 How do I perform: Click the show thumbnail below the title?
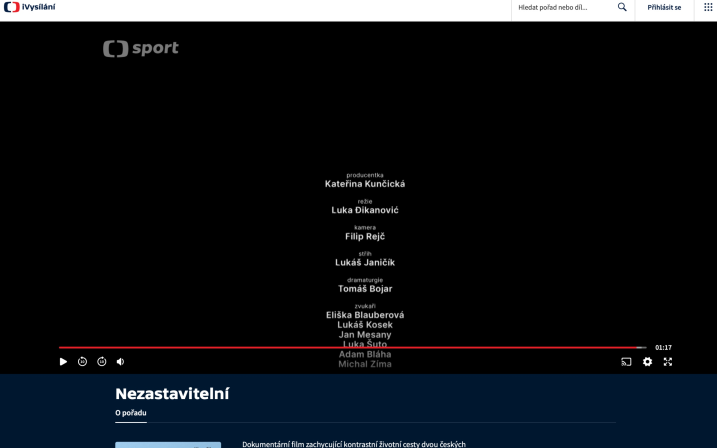pos(168,445)
